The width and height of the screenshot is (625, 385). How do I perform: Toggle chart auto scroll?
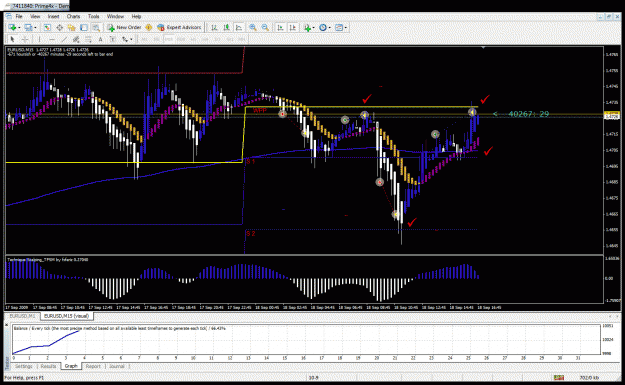coord(280,28)
